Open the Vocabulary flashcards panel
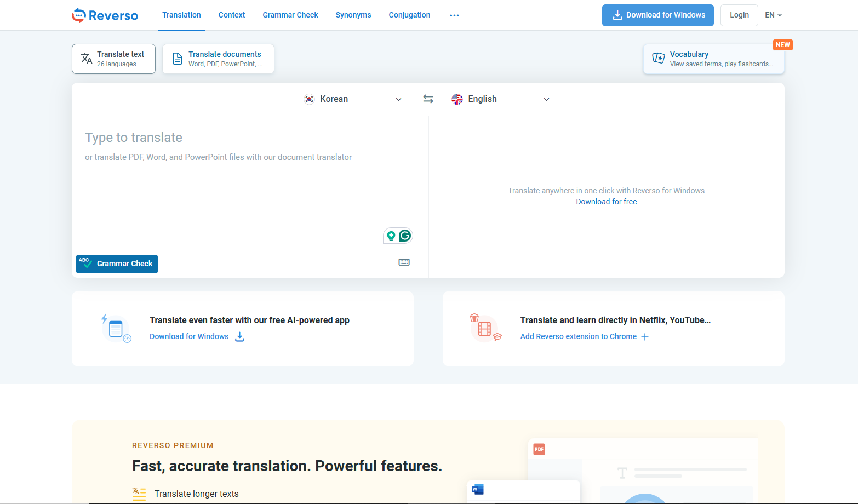Viewport: 858px width, 504px height. pyautogui.click(x=712, y=58)
